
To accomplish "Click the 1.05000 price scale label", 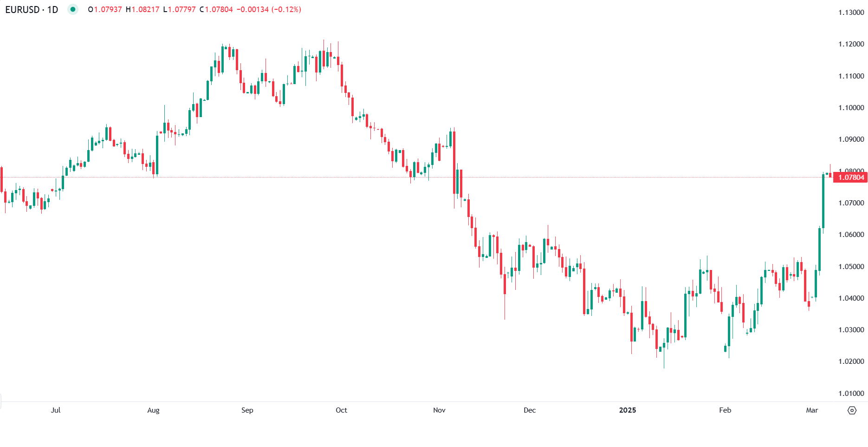I will 851,267.
